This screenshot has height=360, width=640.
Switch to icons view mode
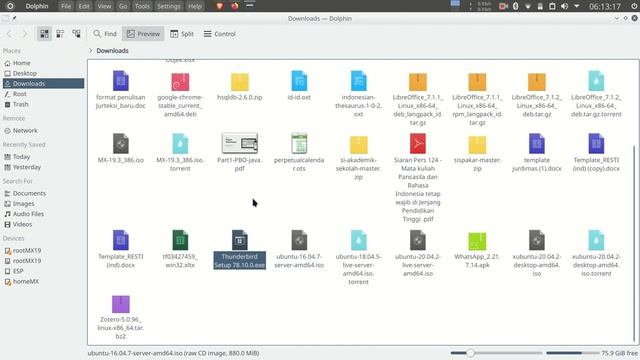point(44,34)
